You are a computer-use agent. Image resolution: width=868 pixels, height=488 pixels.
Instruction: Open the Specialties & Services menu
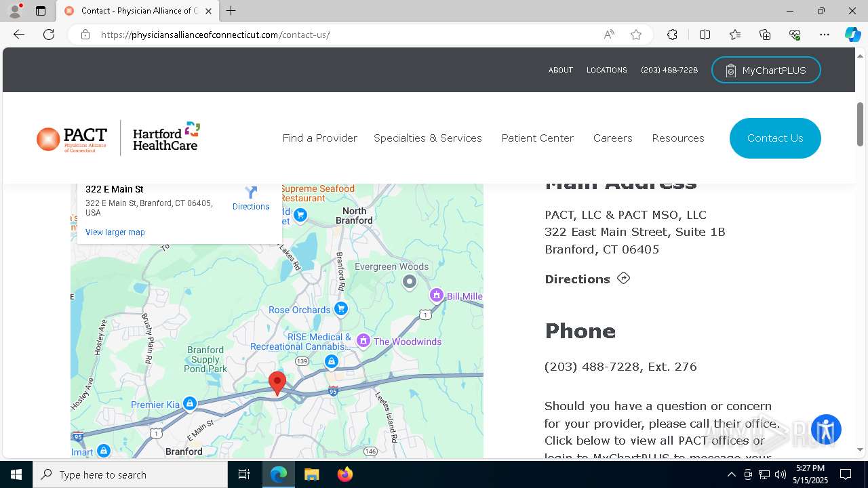coord(428,138)
